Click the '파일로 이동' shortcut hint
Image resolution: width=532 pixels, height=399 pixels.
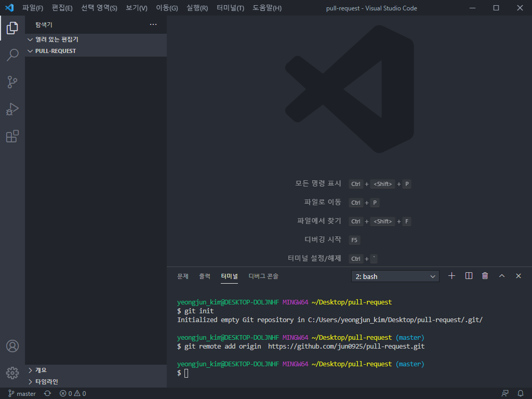[322, 202]
